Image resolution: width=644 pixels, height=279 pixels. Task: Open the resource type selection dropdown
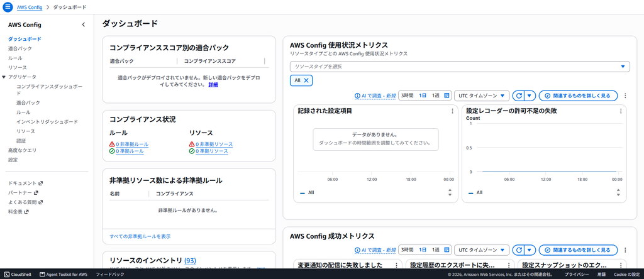460,67
